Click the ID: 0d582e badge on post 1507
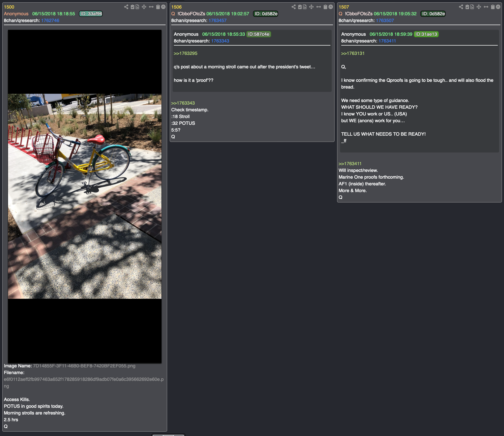Image resolution: width=504 pixels, height=436 pixels. 433,14
